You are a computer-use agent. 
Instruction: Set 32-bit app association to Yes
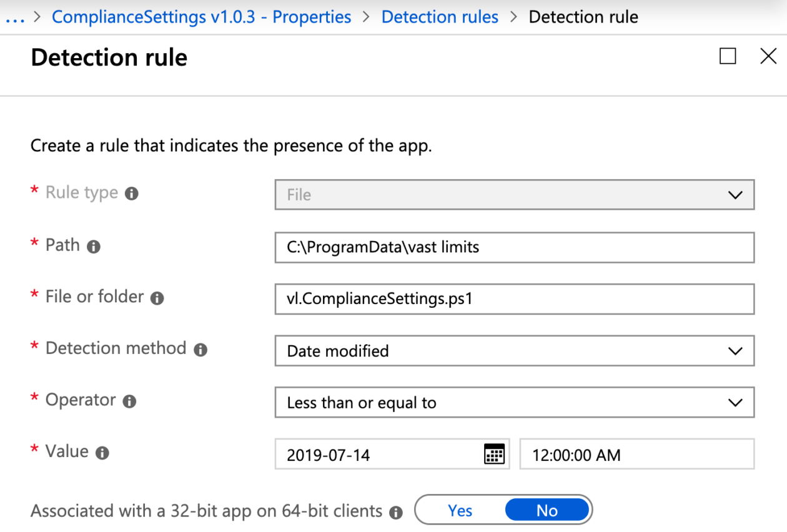click(460, 510)
